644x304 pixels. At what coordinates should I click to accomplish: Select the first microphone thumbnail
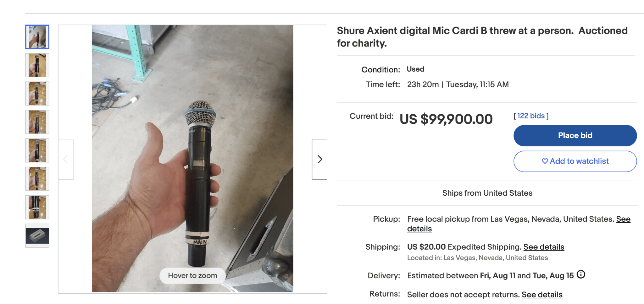pos(37,37)
